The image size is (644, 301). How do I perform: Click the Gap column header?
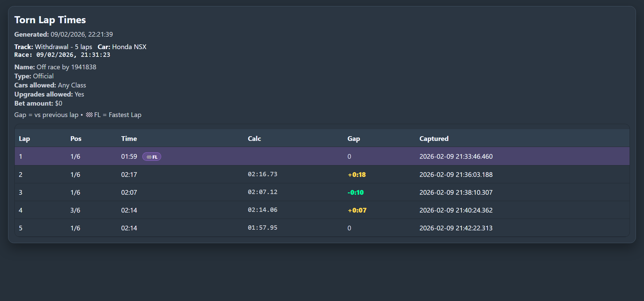coord(354,139)
